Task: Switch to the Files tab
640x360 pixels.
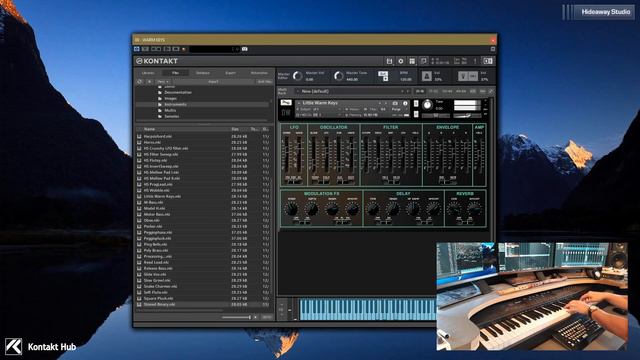Action: coord(175,73)
